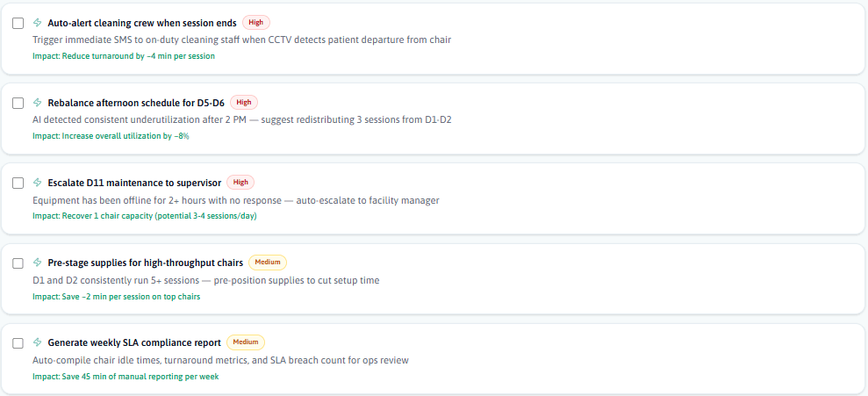Viewport: 868px width, 396px height.
Task: Click the Medium badge on SLA report card
Action: pos(246,342)
